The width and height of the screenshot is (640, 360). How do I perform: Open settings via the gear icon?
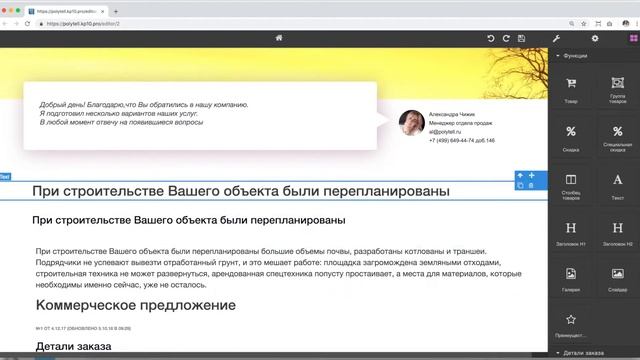pos(595,38)
